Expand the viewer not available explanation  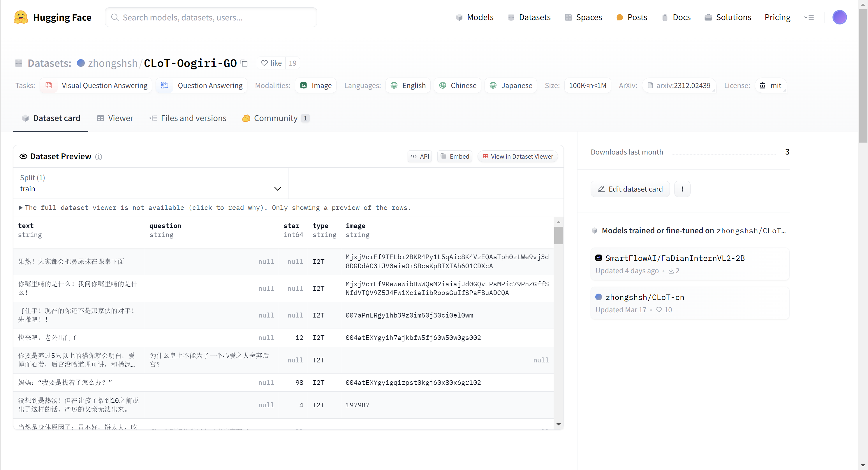click(215, 208)
